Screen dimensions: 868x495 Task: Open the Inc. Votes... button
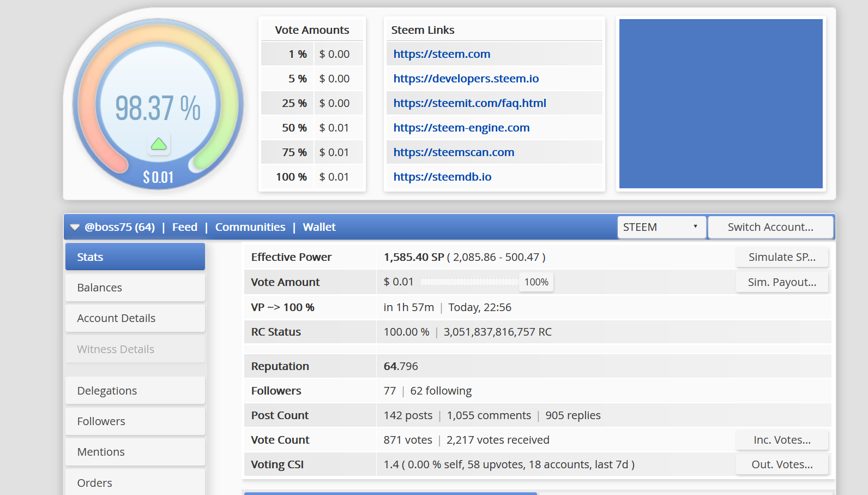tap(782, 440)
